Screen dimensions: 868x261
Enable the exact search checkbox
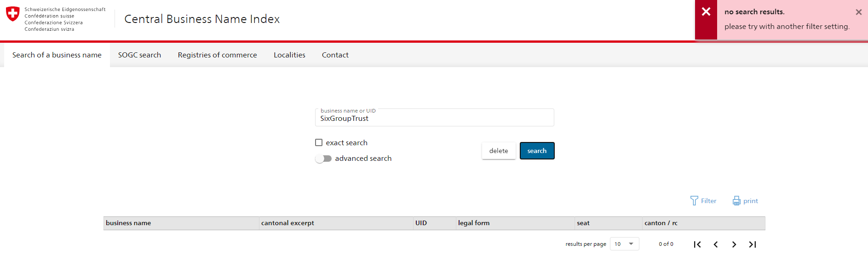point(319,142)
